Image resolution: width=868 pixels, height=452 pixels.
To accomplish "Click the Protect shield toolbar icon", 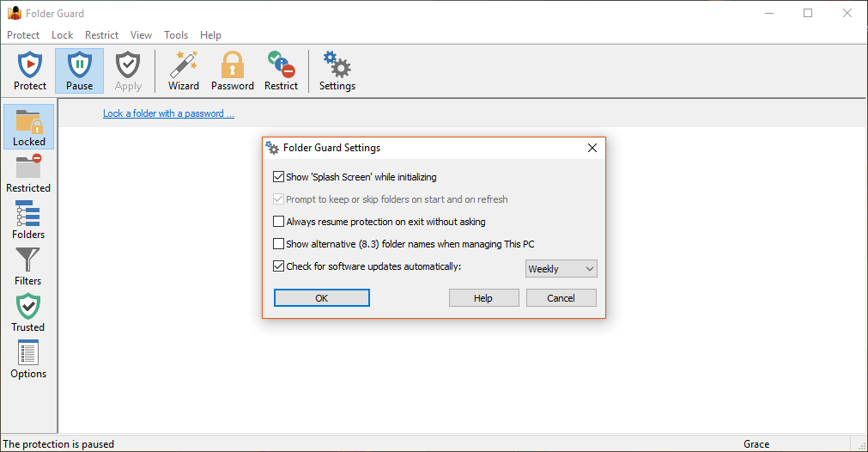I will click(x=30, y=71).
